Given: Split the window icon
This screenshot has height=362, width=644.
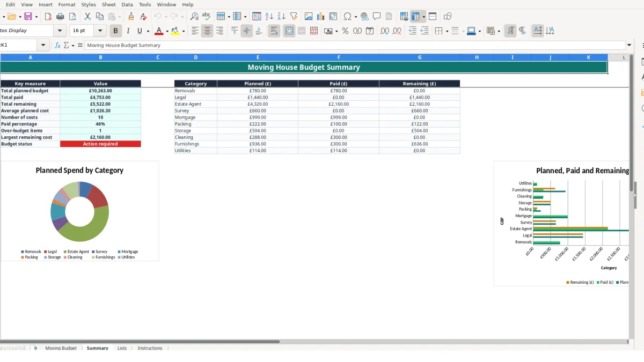Looking at the screenshot, I should 433,17.
